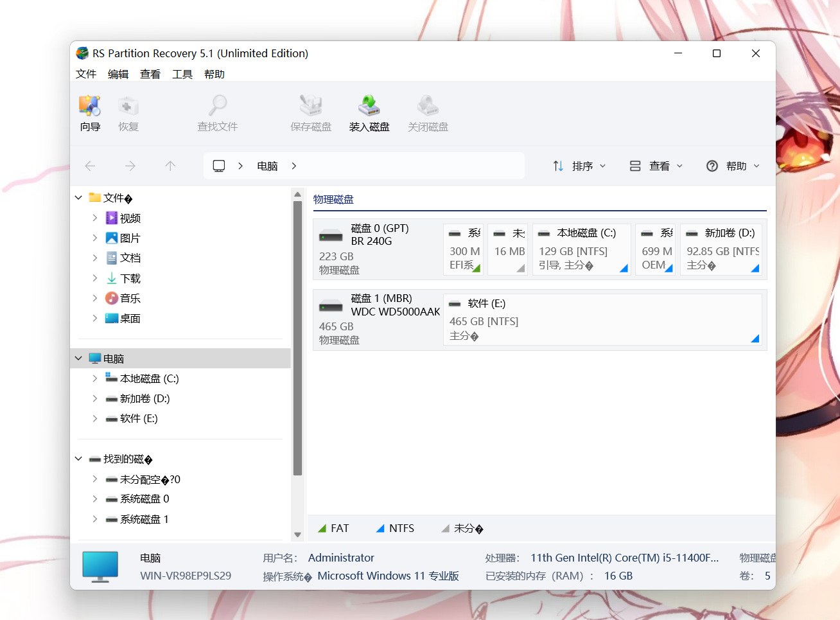
Task: Go forward with the right arrow
Action: click(x=130, y=166)
